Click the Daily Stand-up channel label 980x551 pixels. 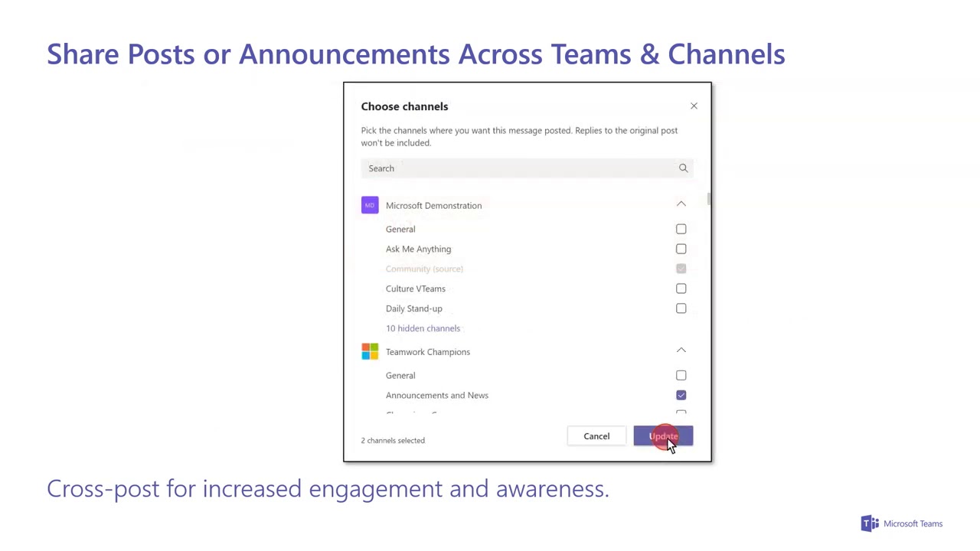413,308
